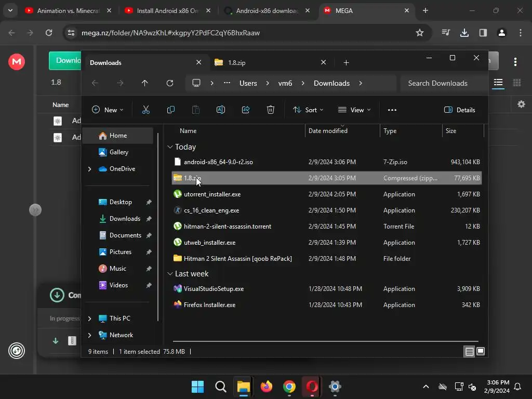This screenshot has height=399, width=532.
Task: Expand chevron after Downloads in address bar
Action: coord(361,83)
